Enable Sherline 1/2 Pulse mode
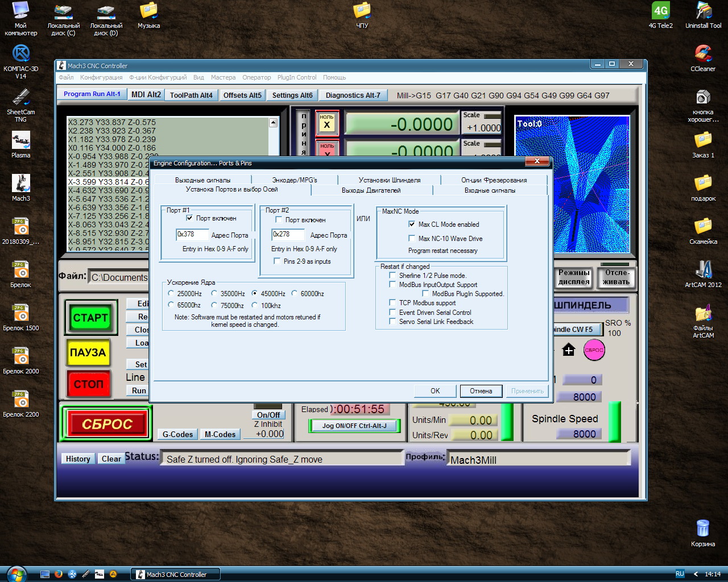The image size is (728, 582). [392, 275]
